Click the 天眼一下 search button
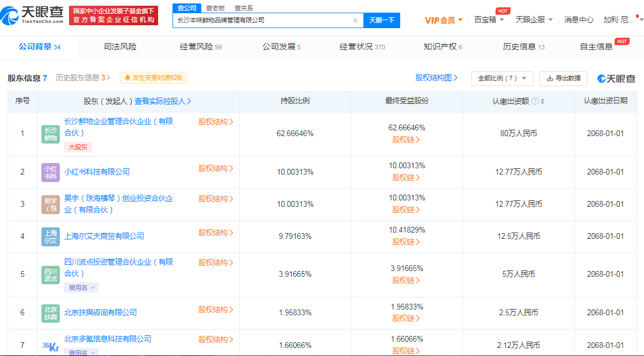This screenshot has height=356, width=644. coord(382,20)
